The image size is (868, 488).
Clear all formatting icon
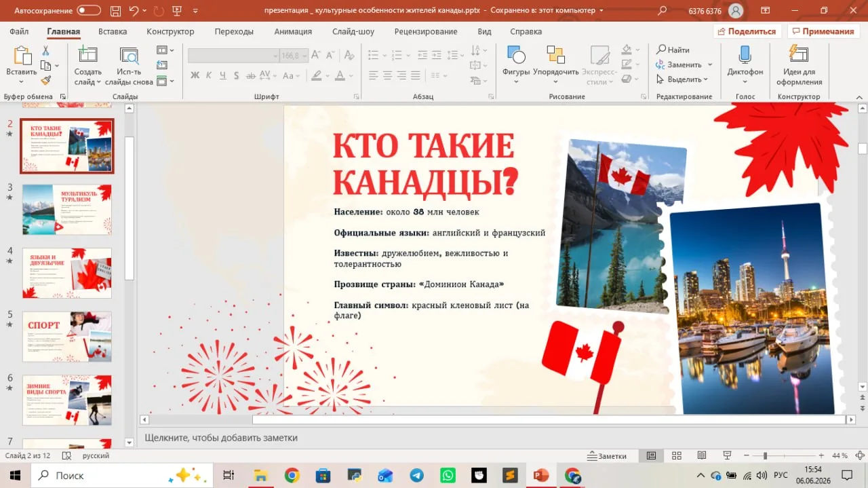pyautogui.click(x=349, y=56)
